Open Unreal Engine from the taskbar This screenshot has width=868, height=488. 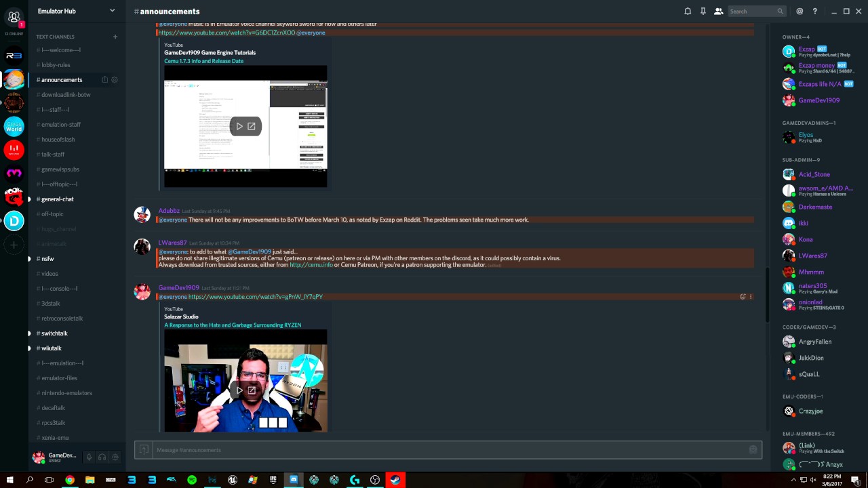233,480
